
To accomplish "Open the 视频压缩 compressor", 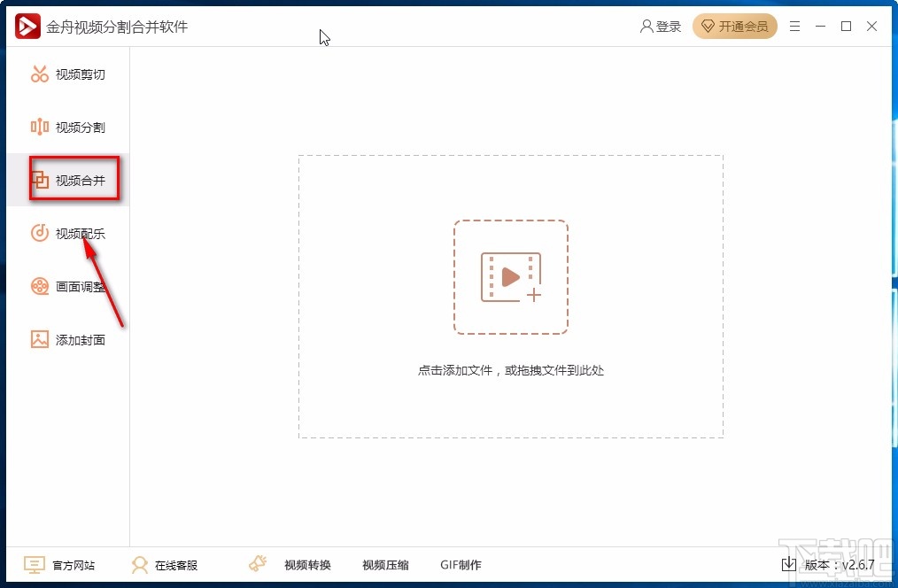I will pos(385,564).
